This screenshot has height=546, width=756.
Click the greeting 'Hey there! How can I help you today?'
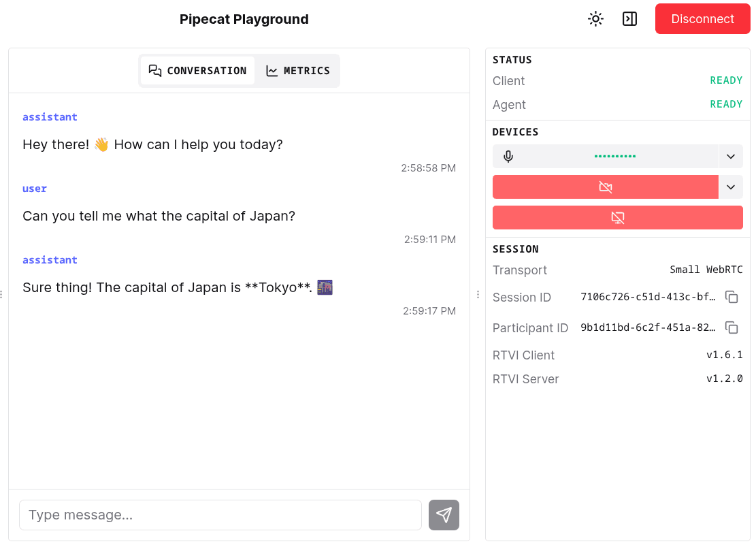pyautogui.click(x=152, y=145)
